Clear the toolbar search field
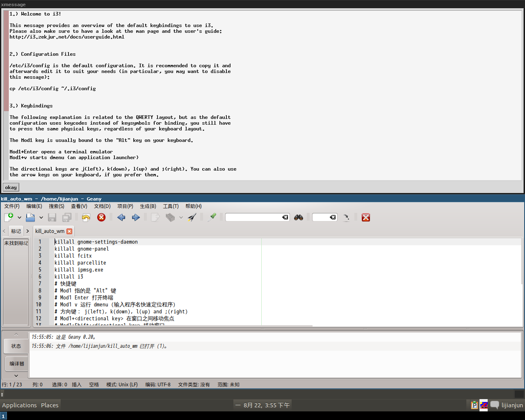Viewport: 525px width, 420px height. pyautogui.click(x=285, y=217)
